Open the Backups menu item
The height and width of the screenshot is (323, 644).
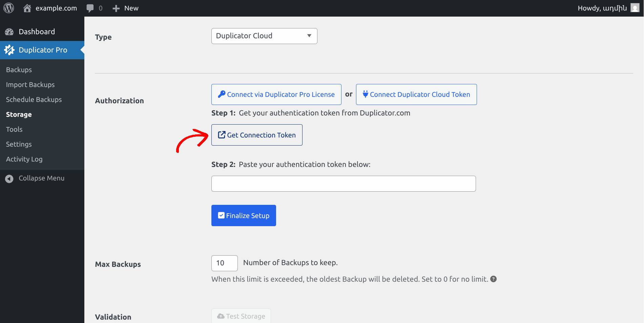[x=19, y=70]
